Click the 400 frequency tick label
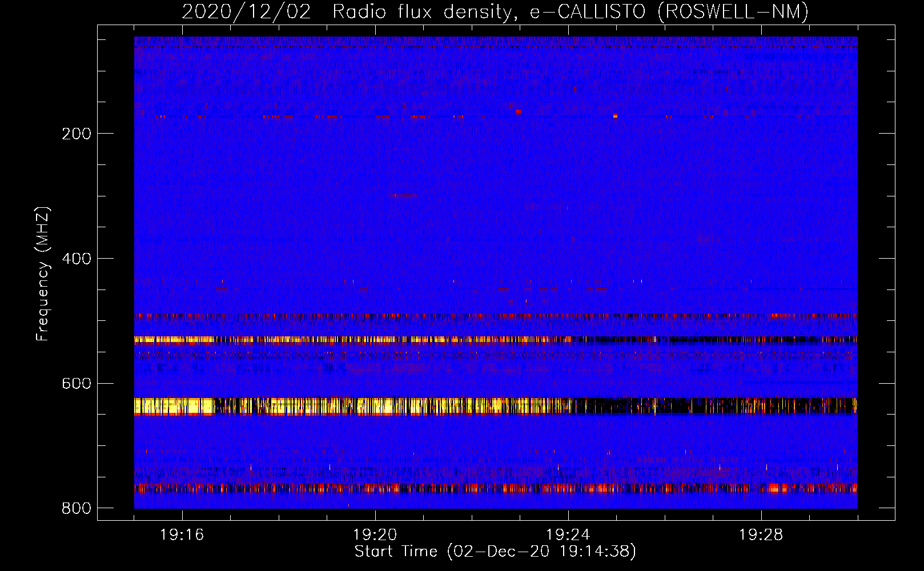This screenshot has height=571, width=924. click(x=77, y=259)
